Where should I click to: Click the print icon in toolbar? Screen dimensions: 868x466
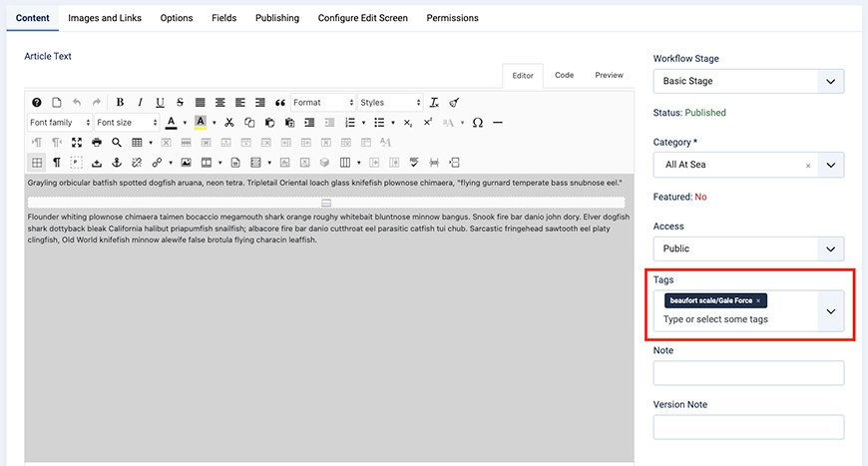tap(97, 143)
